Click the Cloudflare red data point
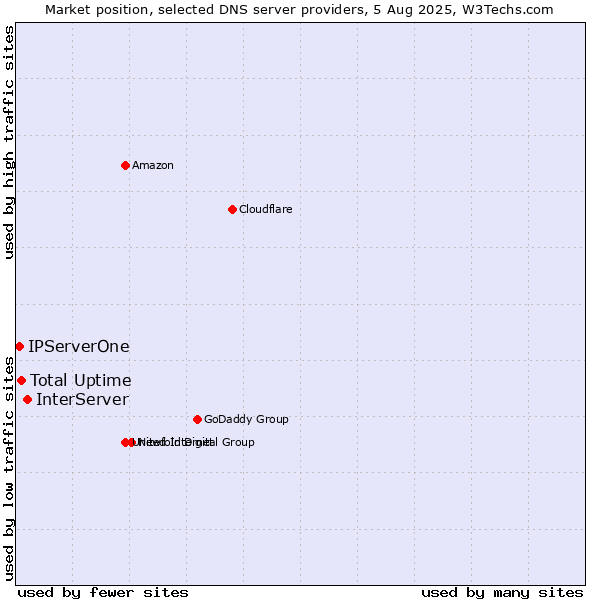Viewport: 600px width, 600px height. 232,210
